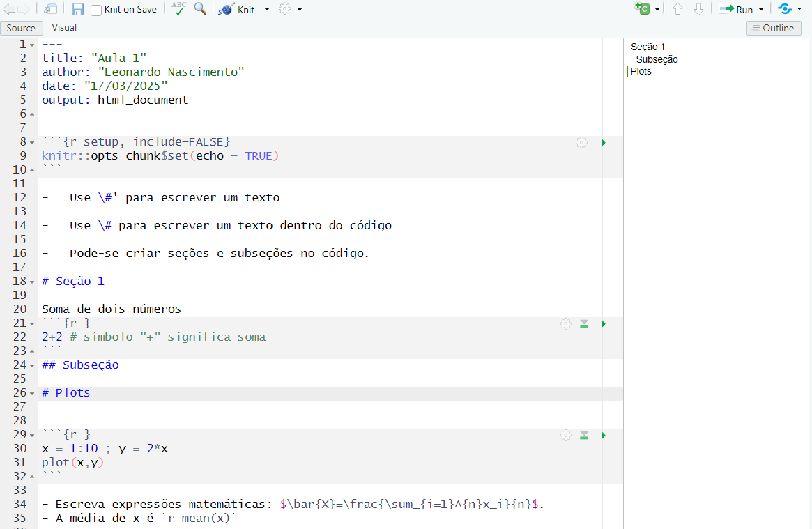The image size is (812, 529).
Task: Click date "17/03/2025" text
Action: [126, 86]
